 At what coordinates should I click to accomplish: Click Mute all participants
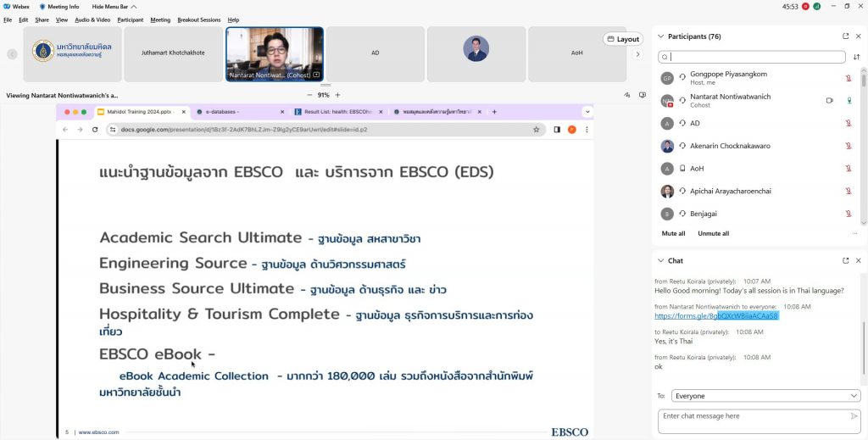[673, 233]
